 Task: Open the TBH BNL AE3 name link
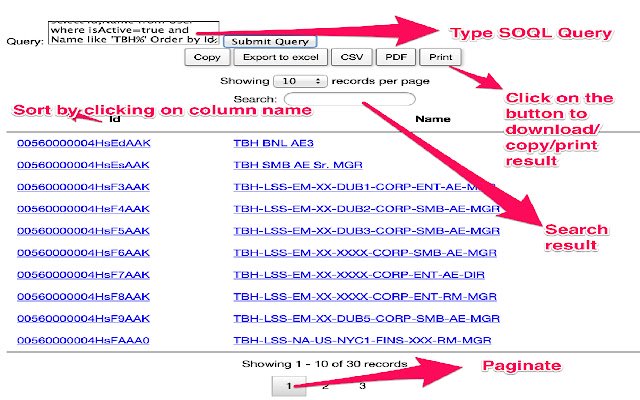[273, 143]
